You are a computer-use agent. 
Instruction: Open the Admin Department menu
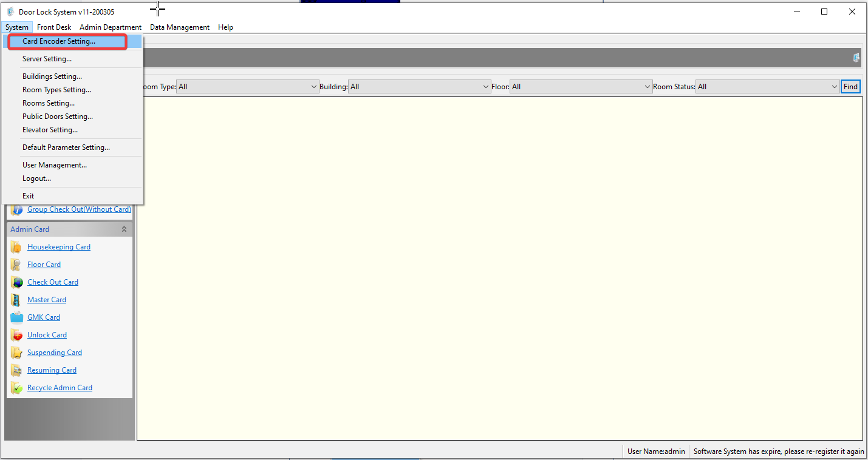click(111, 27)
